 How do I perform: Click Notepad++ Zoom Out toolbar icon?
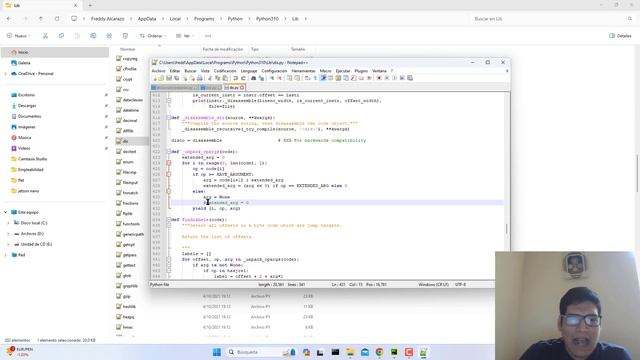(280, 78)
